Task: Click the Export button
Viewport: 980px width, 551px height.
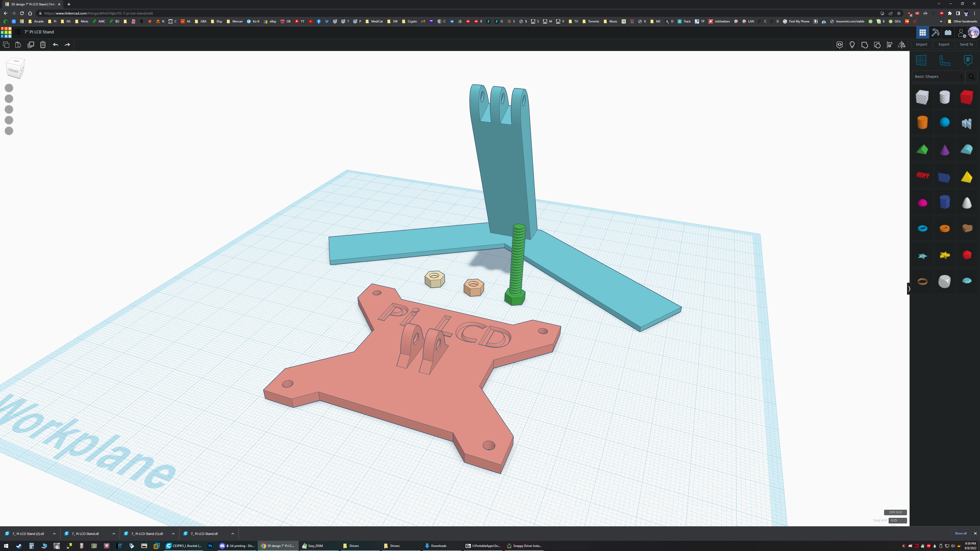Action: coord(944,44)
